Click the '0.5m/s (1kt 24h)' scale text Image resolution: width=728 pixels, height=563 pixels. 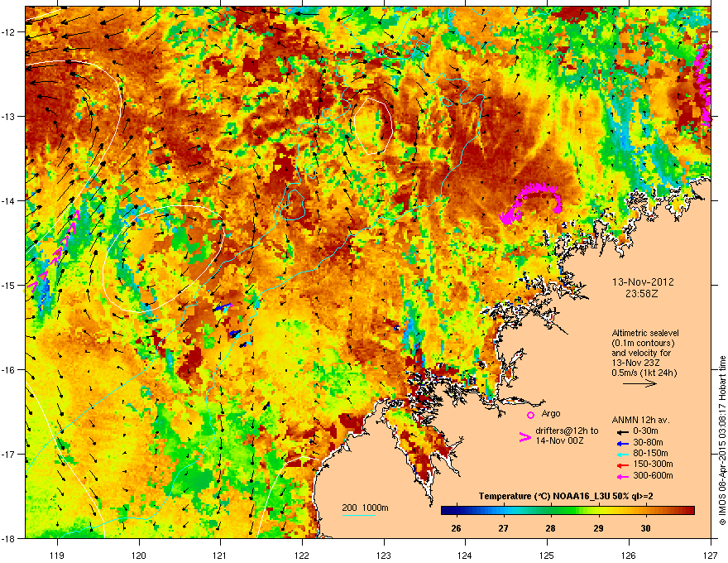tap(644, 373)
